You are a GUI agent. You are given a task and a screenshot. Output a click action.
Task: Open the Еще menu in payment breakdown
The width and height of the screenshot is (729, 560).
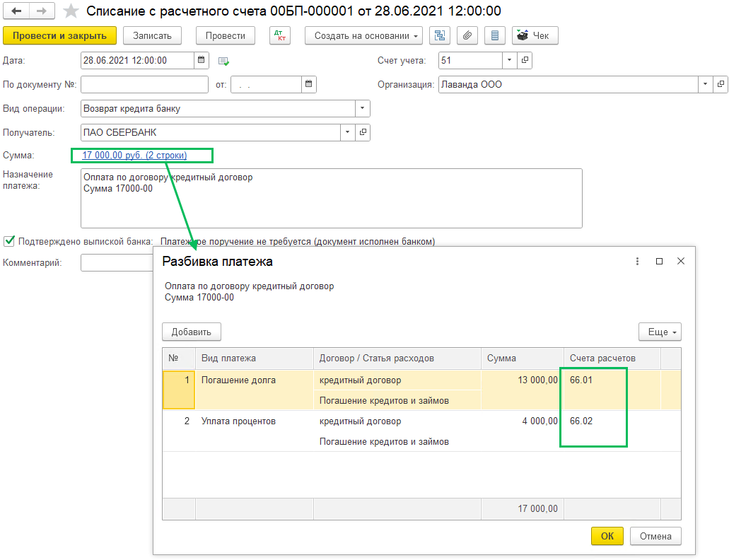660,332
